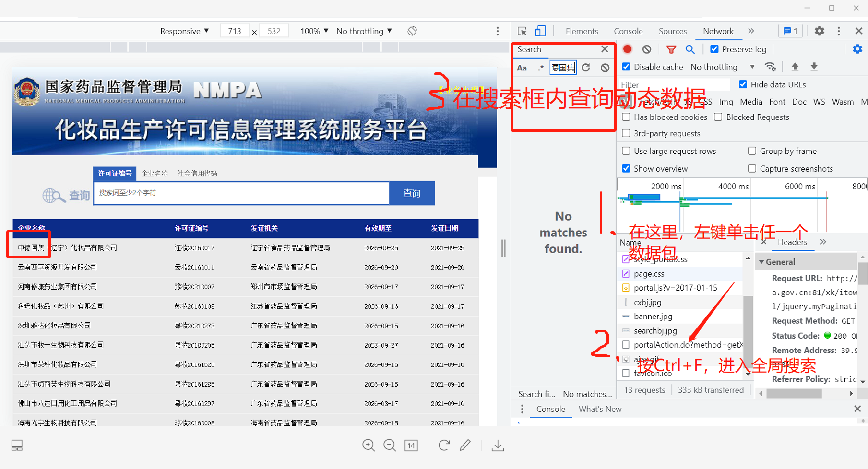Click the network Filter input
This screenshot has width=868, height=469.
pos(674,84)
